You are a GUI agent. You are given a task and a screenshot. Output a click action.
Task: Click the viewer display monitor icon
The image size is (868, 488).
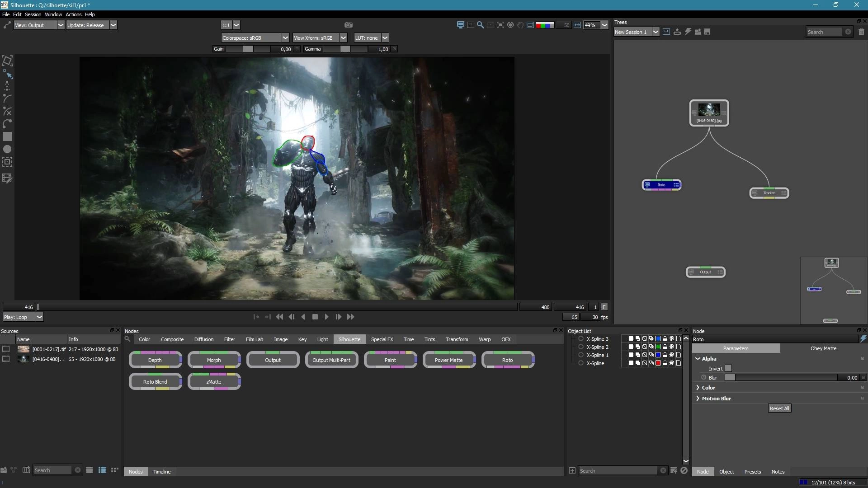click(x=460, y=25)
